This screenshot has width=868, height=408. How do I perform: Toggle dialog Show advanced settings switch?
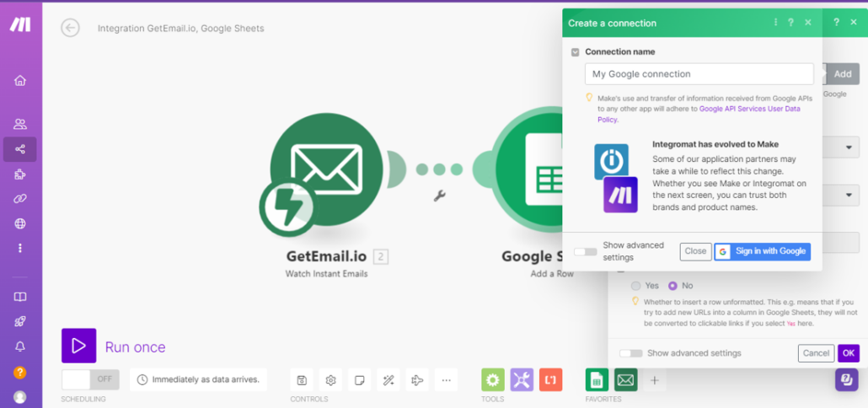pos(585,251)
